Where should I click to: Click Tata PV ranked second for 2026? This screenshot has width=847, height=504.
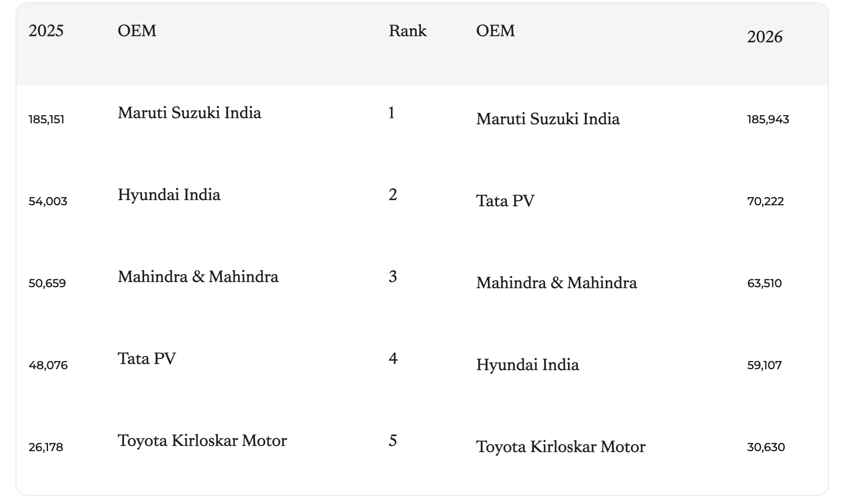click(505, 201)
